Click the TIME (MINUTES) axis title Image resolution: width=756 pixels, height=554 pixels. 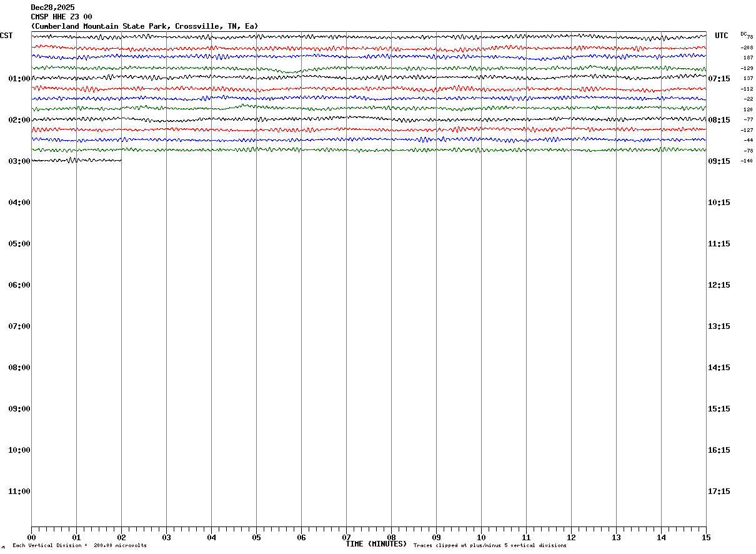376,544
